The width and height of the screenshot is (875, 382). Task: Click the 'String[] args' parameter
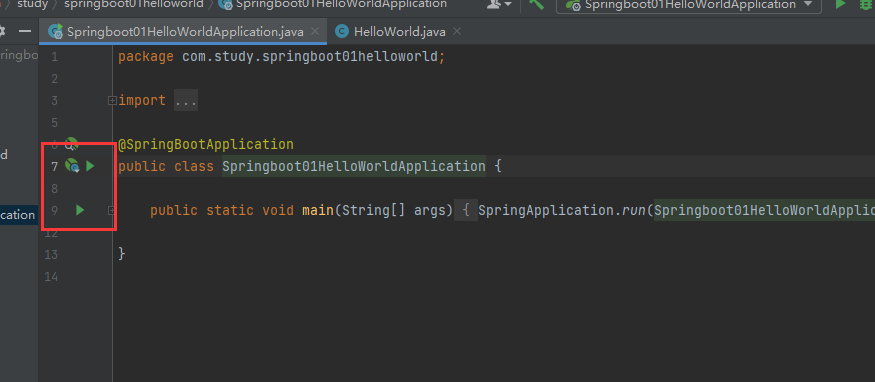393,210
